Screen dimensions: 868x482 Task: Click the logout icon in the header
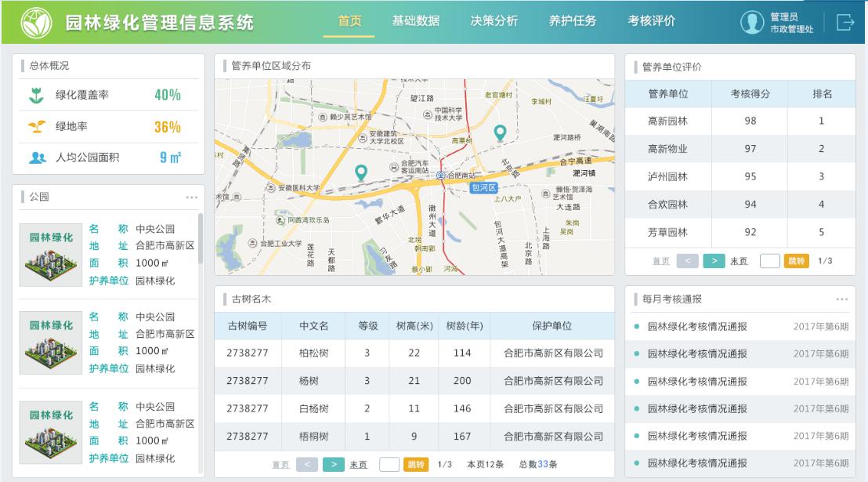[x=845, y=23]
